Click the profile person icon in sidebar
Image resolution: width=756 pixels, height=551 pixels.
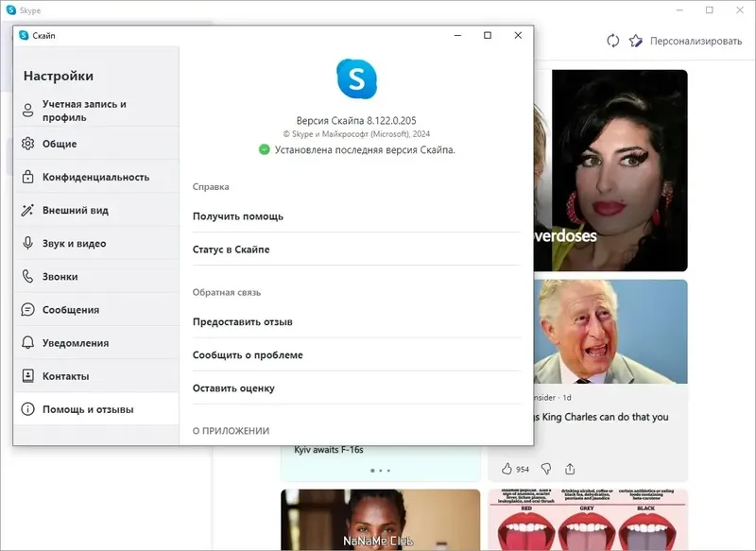pyautogui.click(x=28, y=111)
